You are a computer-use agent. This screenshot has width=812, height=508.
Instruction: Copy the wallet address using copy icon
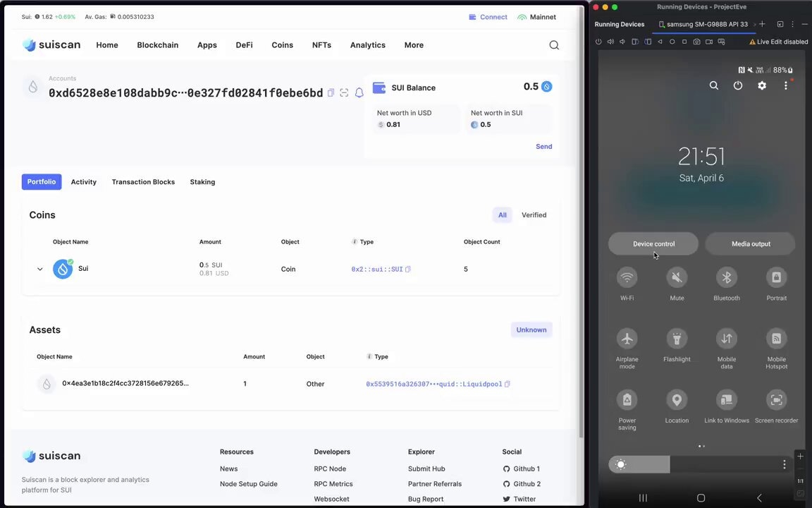point(331,92)
